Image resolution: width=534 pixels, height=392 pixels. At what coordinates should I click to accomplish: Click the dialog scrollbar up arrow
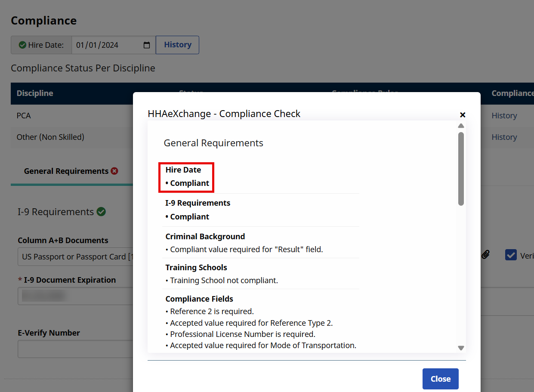[x=461, y=126]
